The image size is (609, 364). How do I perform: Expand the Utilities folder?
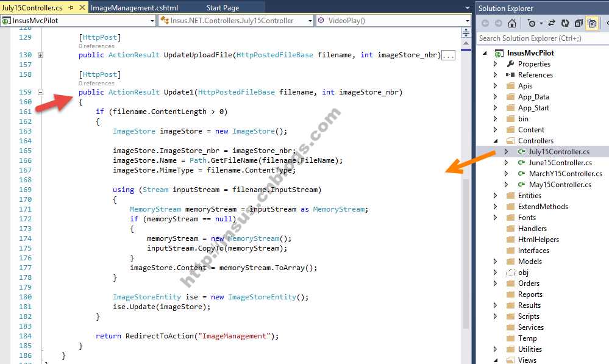click(x=495, y=349)
